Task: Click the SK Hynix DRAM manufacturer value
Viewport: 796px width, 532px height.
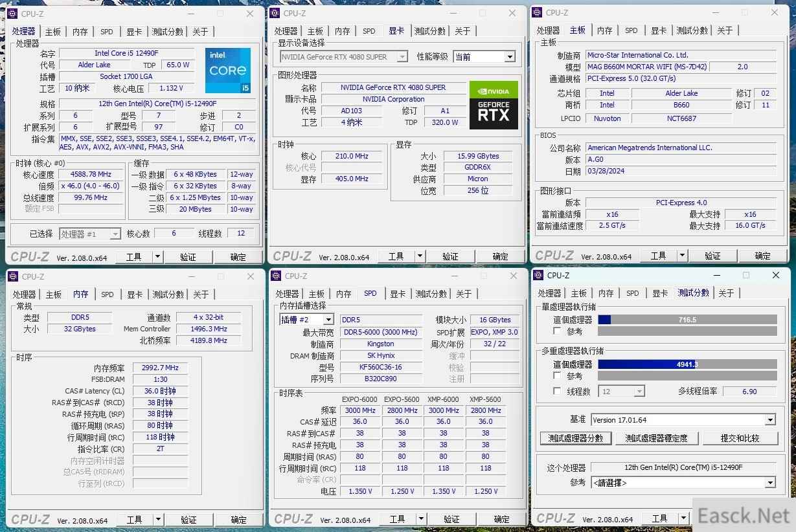Action: click(381, 355)
